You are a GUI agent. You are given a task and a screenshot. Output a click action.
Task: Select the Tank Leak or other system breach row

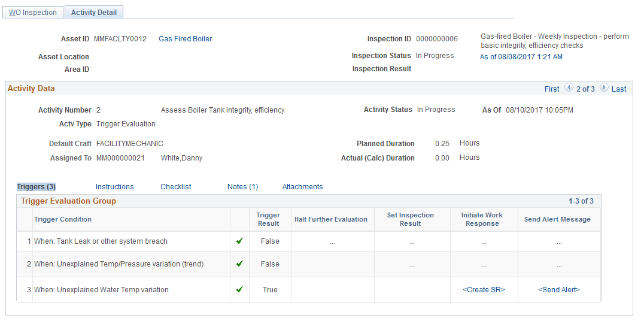[x=308, y=241]
